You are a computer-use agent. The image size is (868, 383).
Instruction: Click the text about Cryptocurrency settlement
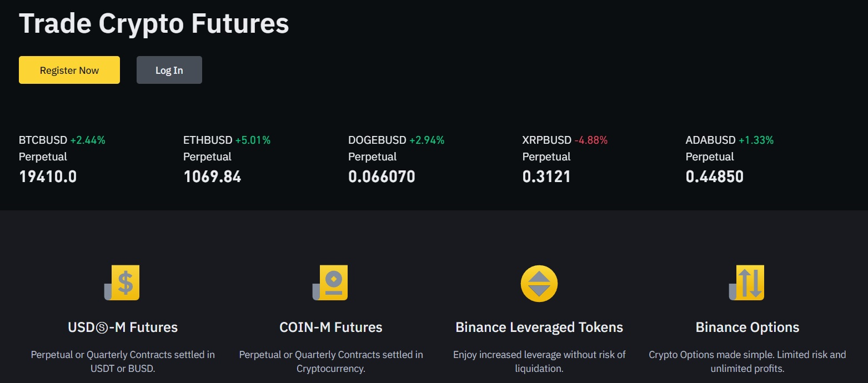coord(331,361)
